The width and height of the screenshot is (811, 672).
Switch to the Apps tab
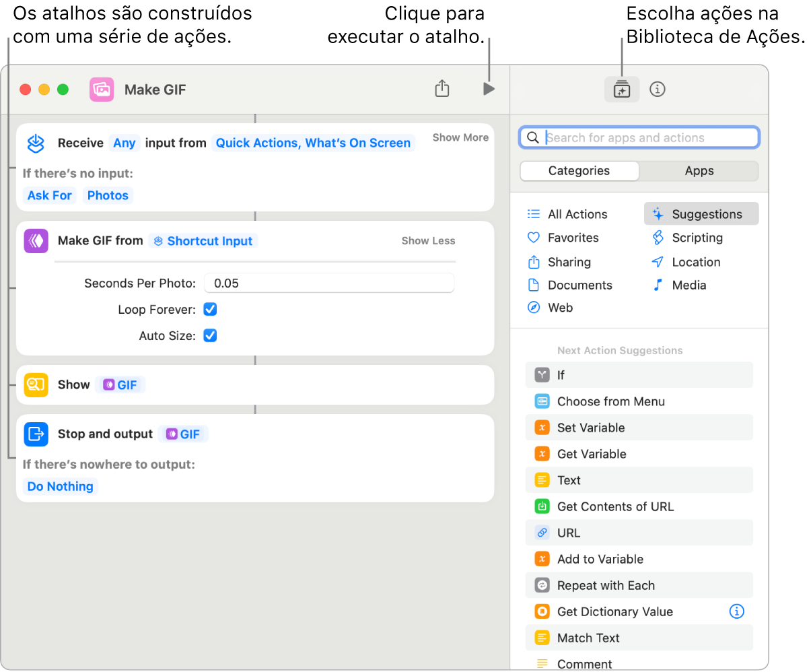pyautogui.click(x=699, y=171)
